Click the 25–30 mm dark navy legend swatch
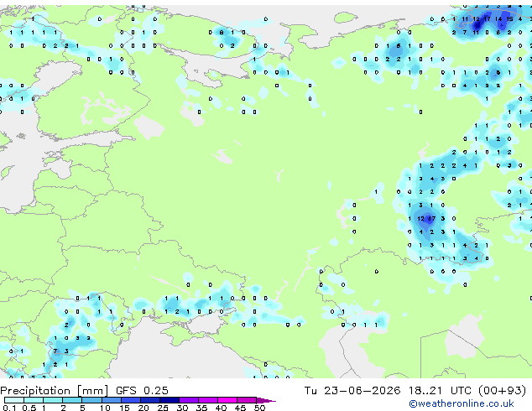Screen dimensions: 532x411 [x=170, y=400]
